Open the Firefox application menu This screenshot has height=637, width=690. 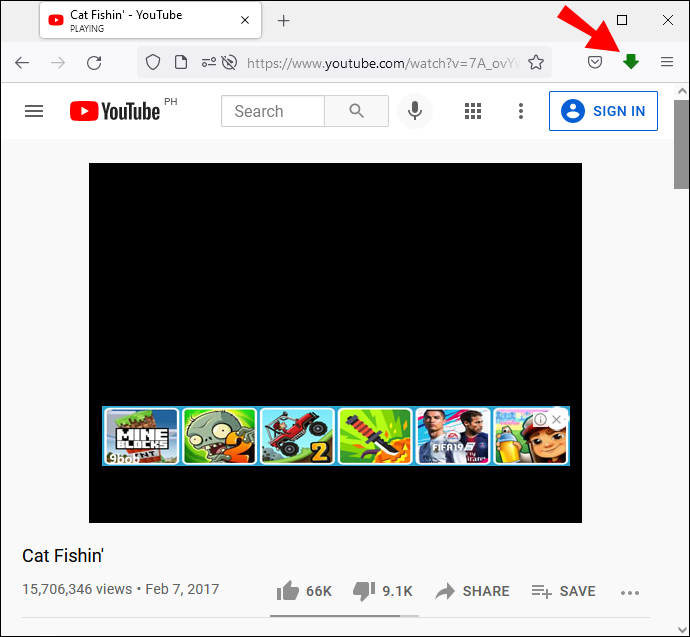[x=667, y=62]
